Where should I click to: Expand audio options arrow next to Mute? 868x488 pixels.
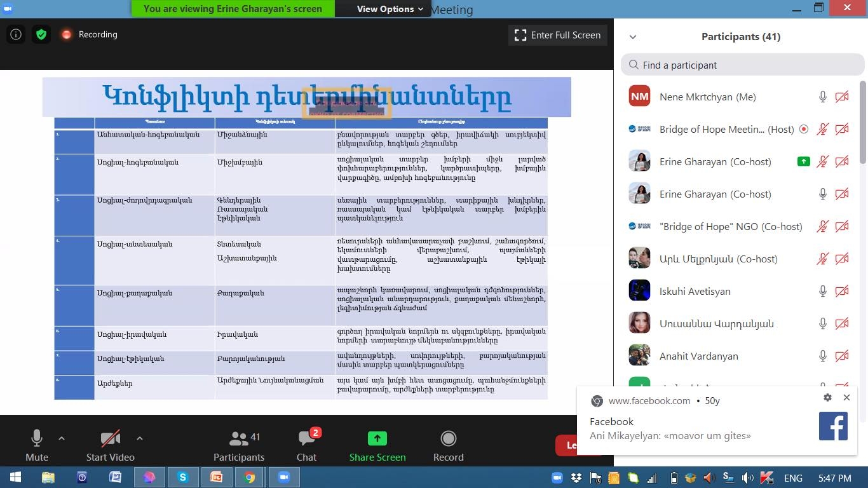(x=62, y=438)
